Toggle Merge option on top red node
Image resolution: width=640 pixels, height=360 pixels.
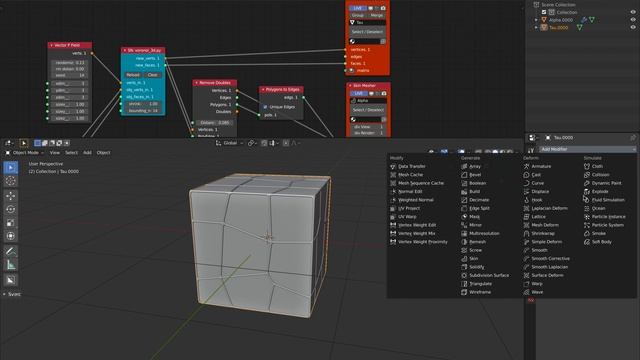click(376, 15)
